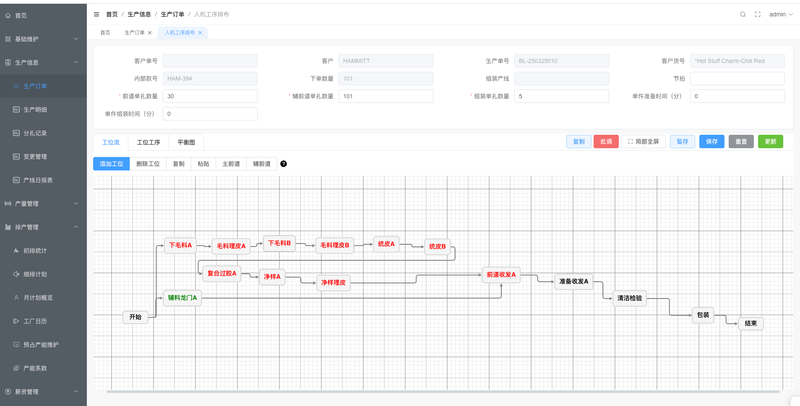
Task: Toggle fullscreen icon next to admin
Action: (758, 14)
